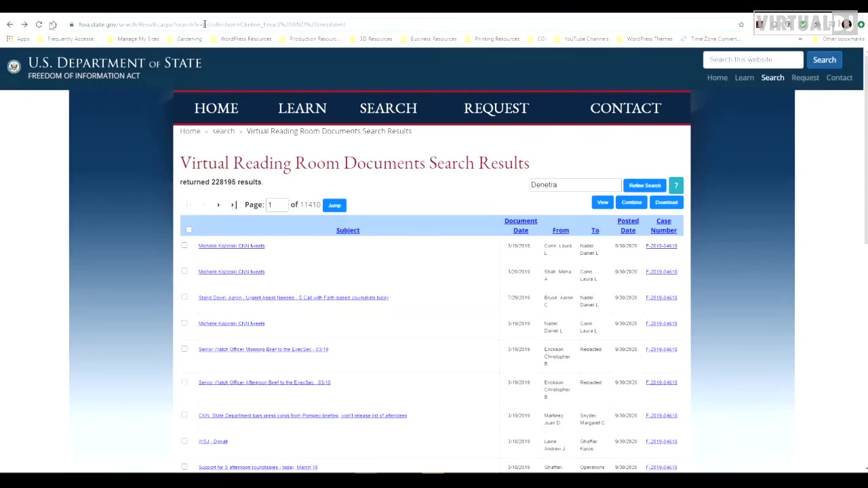Sort results by Posted Date column
The image size is (868, 488).
tap(628, 226)
